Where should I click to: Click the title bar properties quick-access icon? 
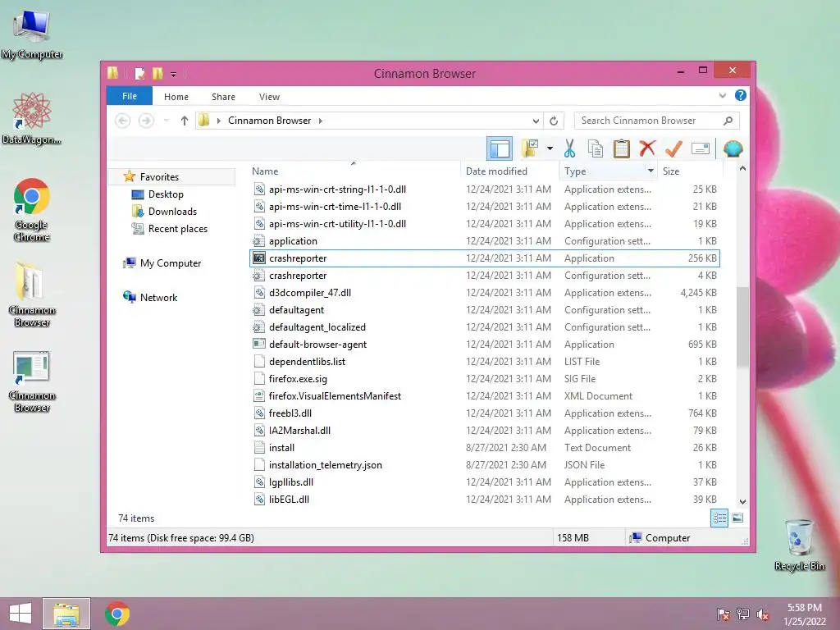tap(139, 73)
